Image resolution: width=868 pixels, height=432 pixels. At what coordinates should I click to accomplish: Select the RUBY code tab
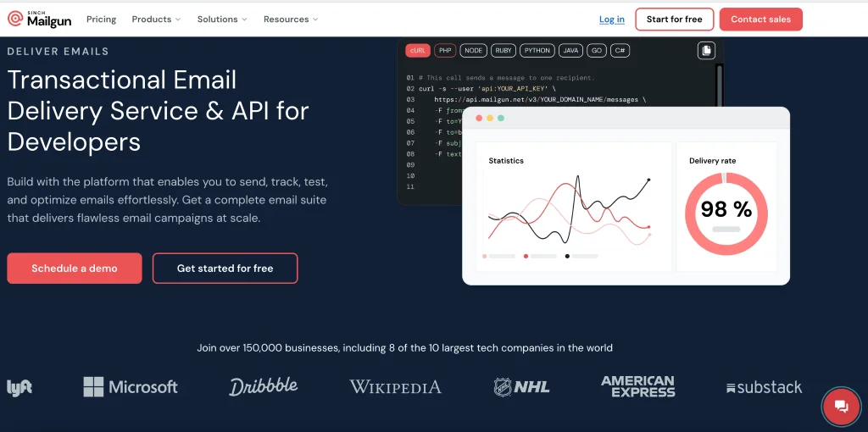pyautogui.click(x=504, y=50)
